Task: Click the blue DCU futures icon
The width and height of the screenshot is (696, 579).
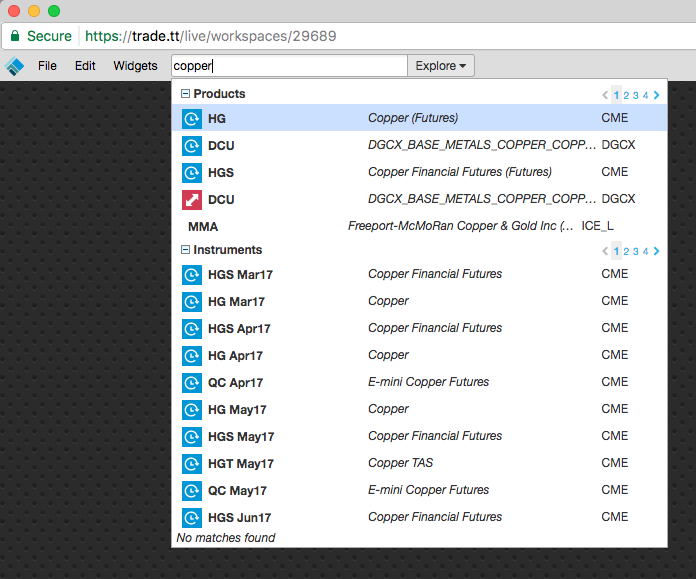Action: pos(192,146)
